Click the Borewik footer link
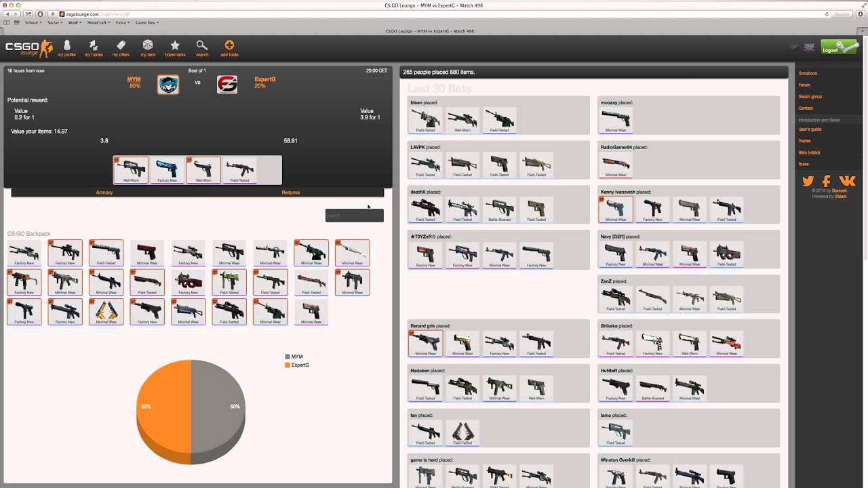The image size is (868, 488). 840,191
